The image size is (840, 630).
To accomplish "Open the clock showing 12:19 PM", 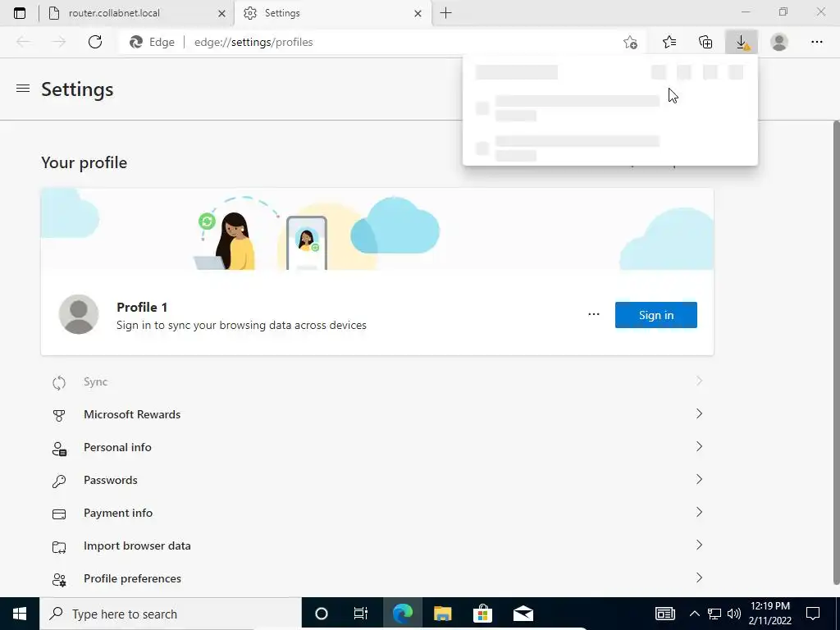I will pyautogui.click(x=769, y=614).
